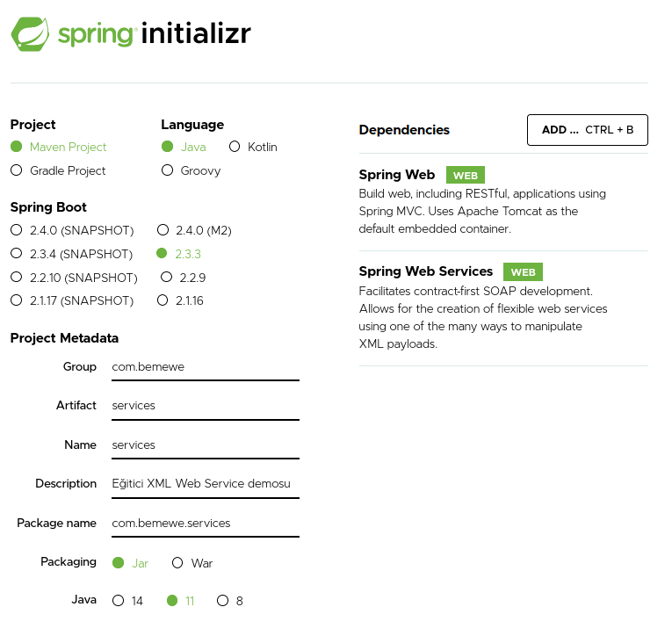Click the Spring Web Services dependency

pos(426,271)
